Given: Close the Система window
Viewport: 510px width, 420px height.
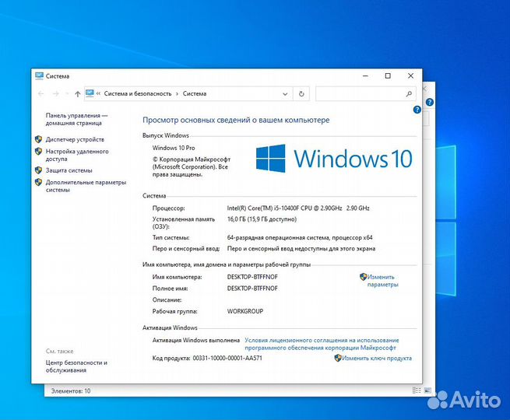Looking at the screenshot, I should (411, 76).
